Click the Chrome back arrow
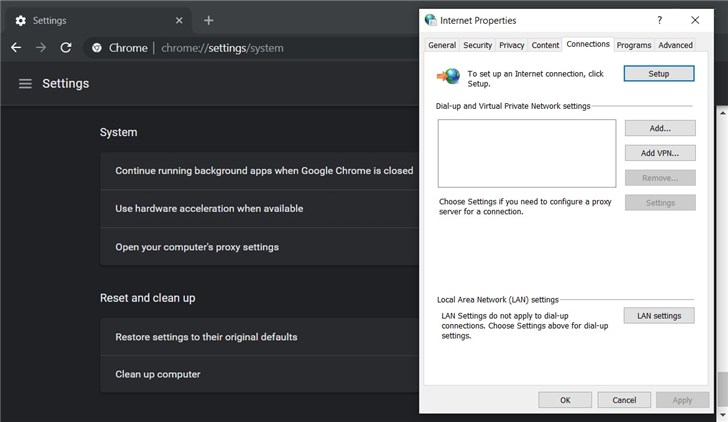This screenshot has width=728, height=422. pyautogui.click(x=16, y=47)
